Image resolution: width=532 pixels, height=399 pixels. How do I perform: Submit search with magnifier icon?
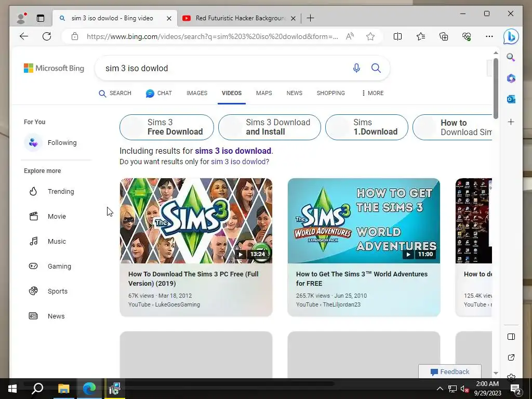376,68
